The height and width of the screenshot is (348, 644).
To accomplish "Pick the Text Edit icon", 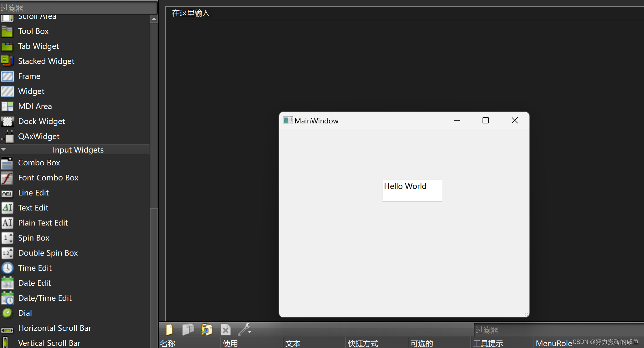I will click(x=7, y=208).
